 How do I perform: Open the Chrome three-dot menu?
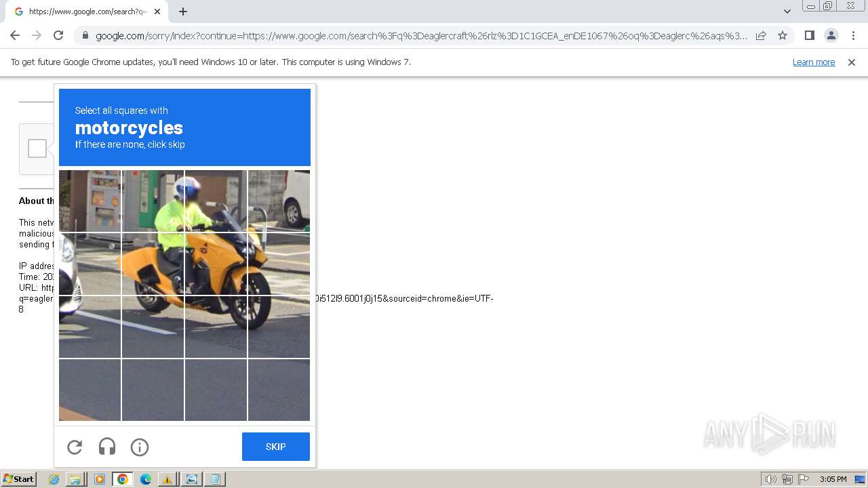853,35
